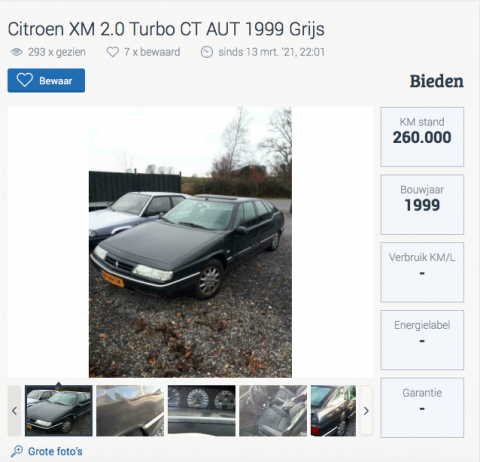
Task: Open Grote foto's link
Action: click(x=55, y=451)
